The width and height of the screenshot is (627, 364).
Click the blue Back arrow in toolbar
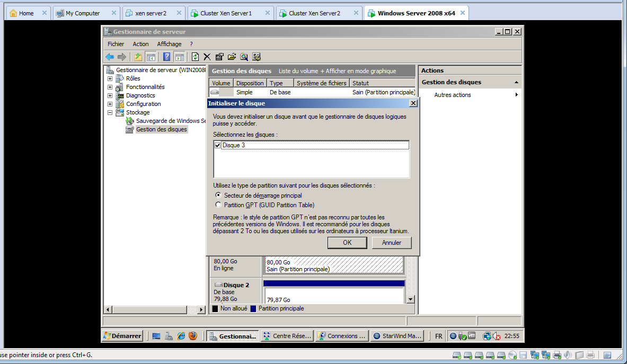coord(110,57)
